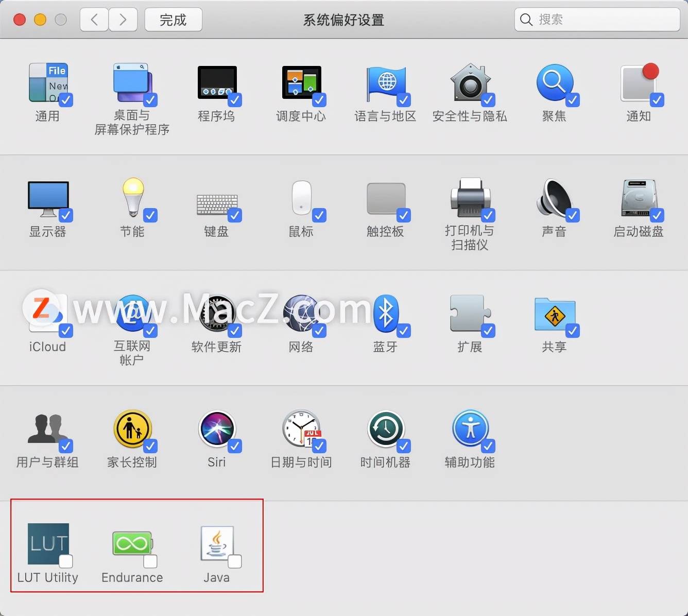Open the 节能 light bulb icon

[x=132, y=198]
